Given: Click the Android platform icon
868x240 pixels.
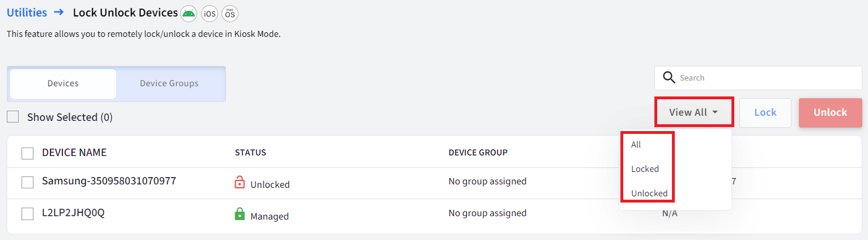Looking at the screenshot, I should pyautogui.click(x=189, y=12).
